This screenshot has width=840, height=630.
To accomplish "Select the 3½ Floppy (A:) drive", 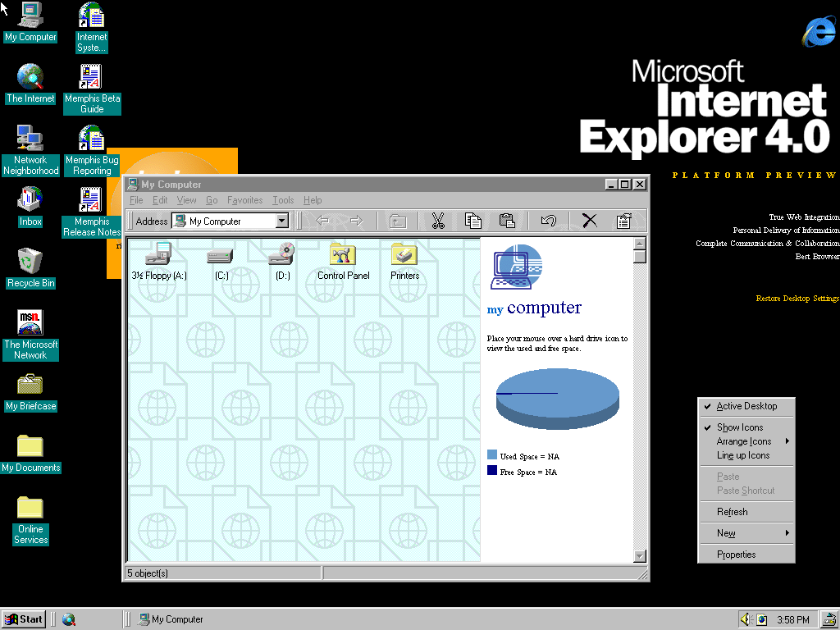I will click(158, 255).
